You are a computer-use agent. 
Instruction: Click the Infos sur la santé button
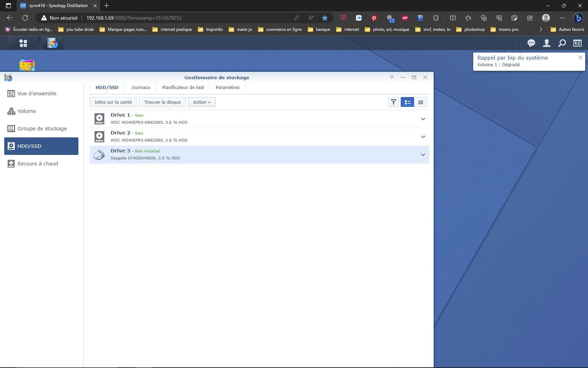(x=113, y=102)
